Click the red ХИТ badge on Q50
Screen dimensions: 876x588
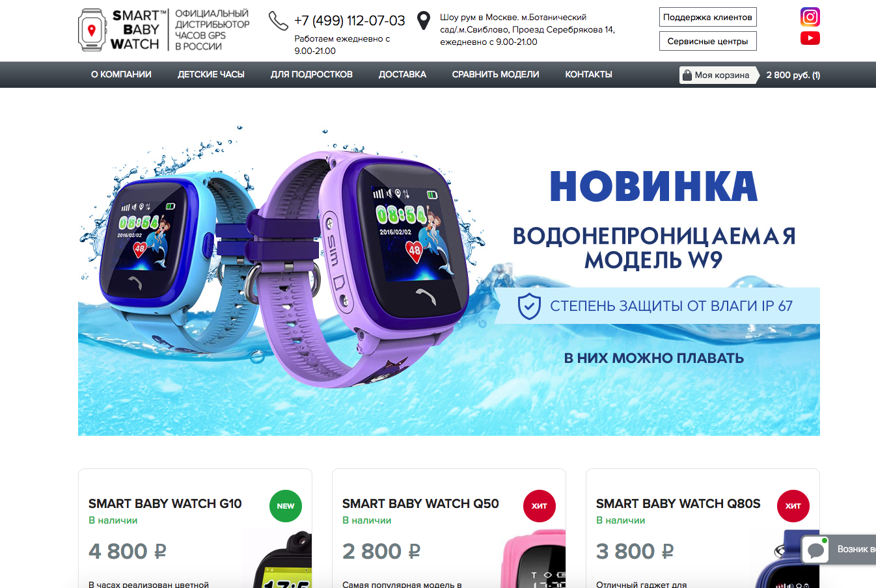point(540,506)
